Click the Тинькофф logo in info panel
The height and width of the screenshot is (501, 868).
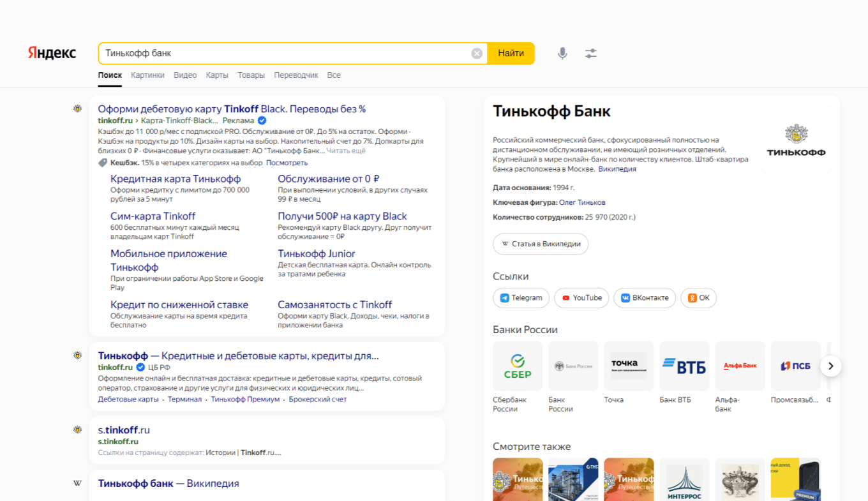795,140
